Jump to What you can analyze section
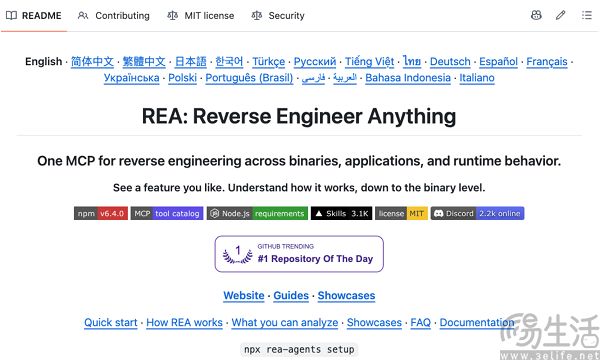Viewport: 600px width, 360px height. point(285,323)
